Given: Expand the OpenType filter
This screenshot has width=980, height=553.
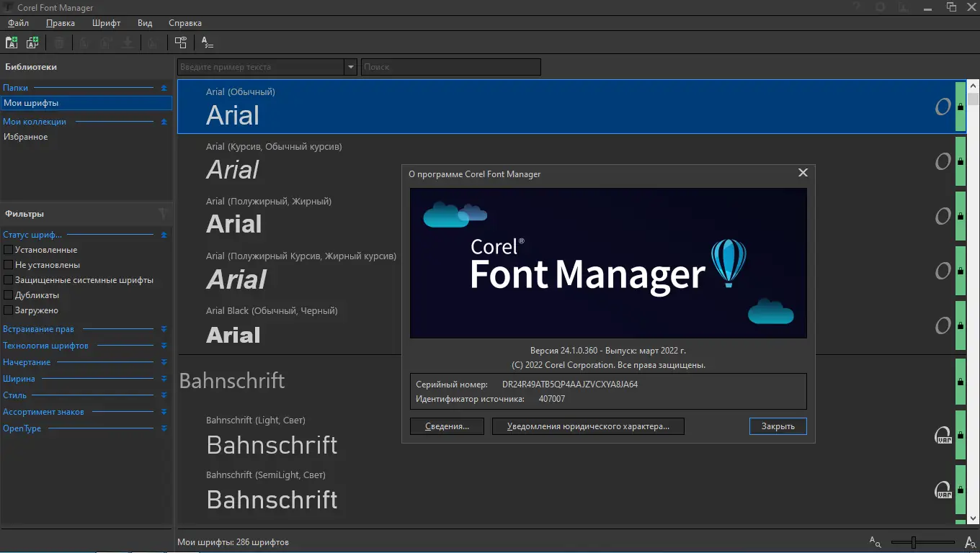Looking at the screenshot, I should pyautogui.click(x=164, y=428).
